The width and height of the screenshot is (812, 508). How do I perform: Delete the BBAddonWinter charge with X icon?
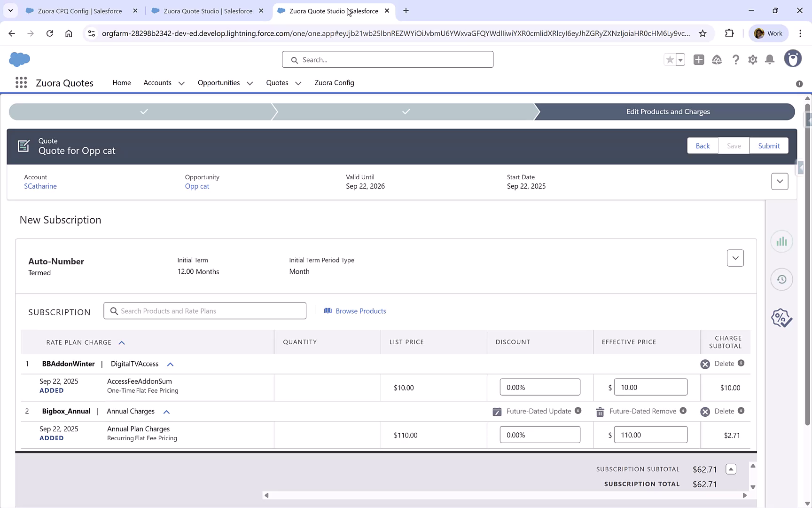(705, 364)
